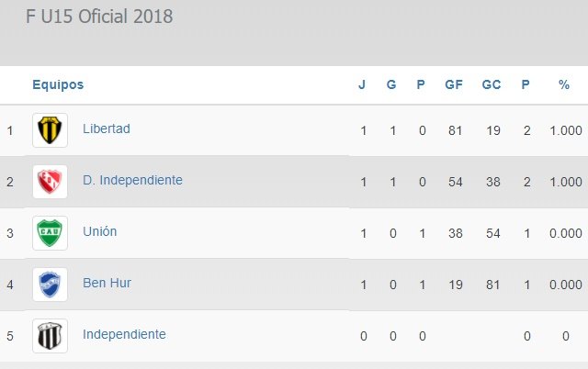Open the D. Independiente team link
The width and height of the screenshot is (588, 369).
pyautogui.click(x=132, y=180)
